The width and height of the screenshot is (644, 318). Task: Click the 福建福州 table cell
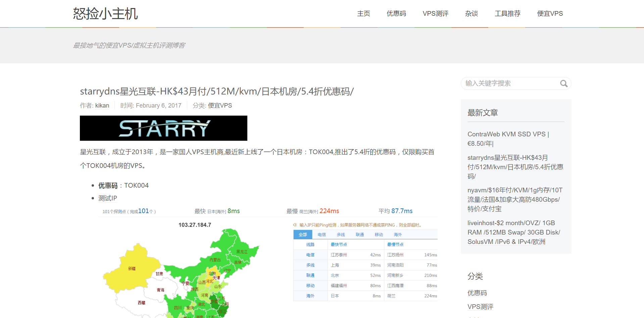coord(339,286)
